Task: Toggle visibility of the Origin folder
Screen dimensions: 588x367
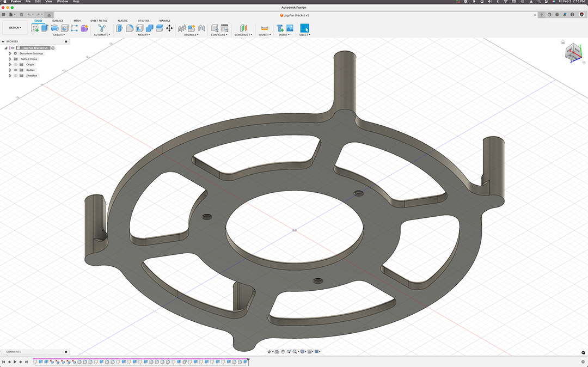Action: pyautogui.click(x=16, y=64)
